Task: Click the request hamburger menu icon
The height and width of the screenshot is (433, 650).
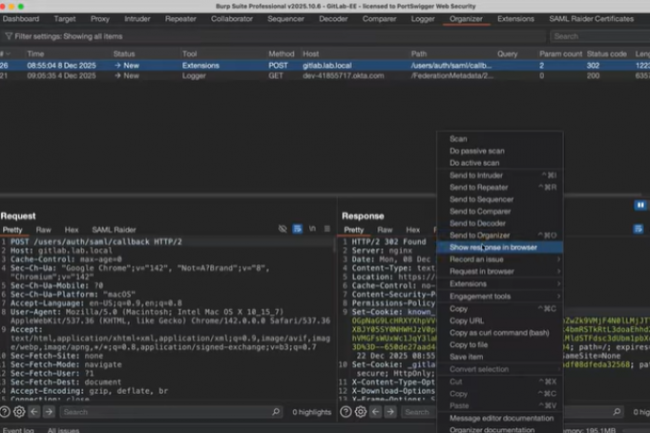Action: pyautogui.click(x=327, y=229)
